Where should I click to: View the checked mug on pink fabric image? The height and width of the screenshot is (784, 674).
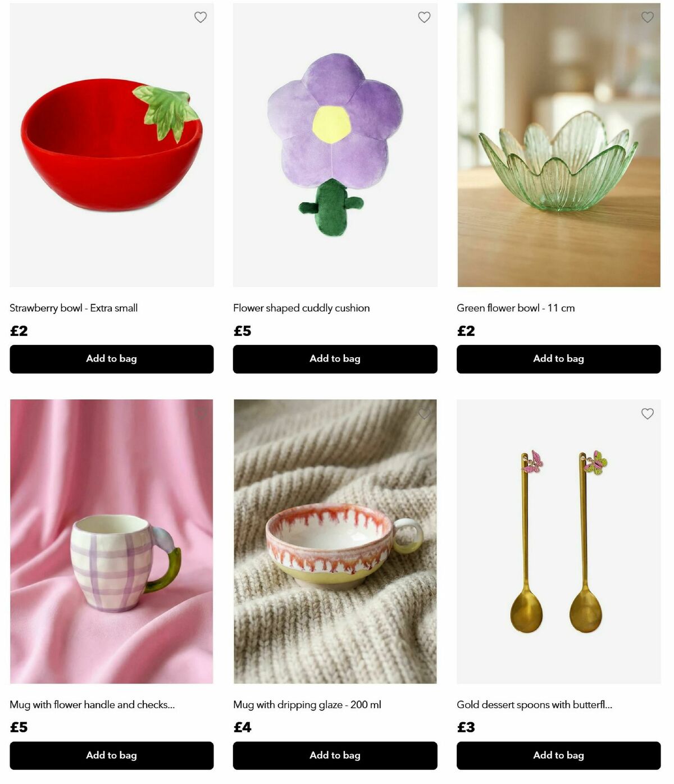pos(112,541)
